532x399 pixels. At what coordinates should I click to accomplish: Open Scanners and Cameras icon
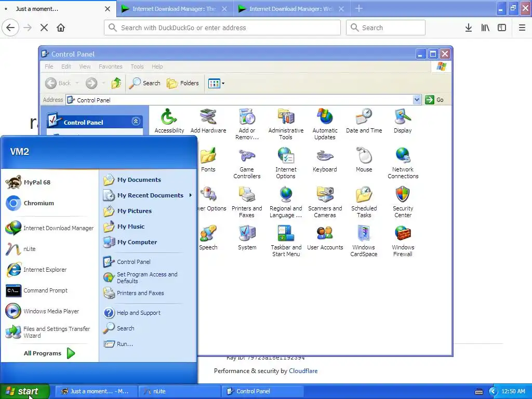pos(325,202)
